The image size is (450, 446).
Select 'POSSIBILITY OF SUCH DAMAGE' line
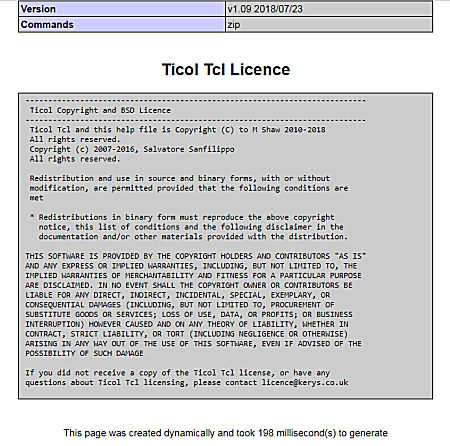tap(84, 353)
